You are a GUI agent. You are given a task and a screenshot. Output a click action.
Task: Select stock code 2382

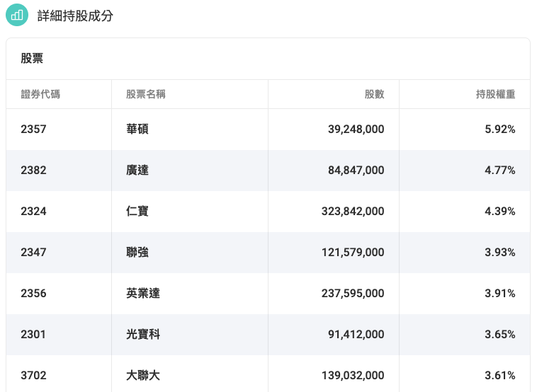pos(33,170)
